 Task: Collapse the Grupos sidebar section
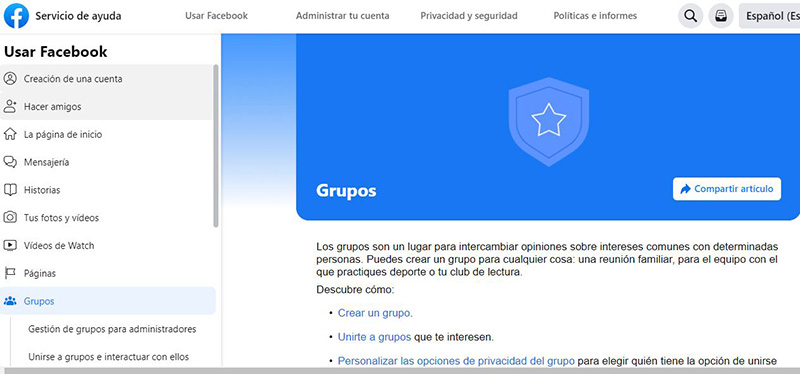coord(108,301)
